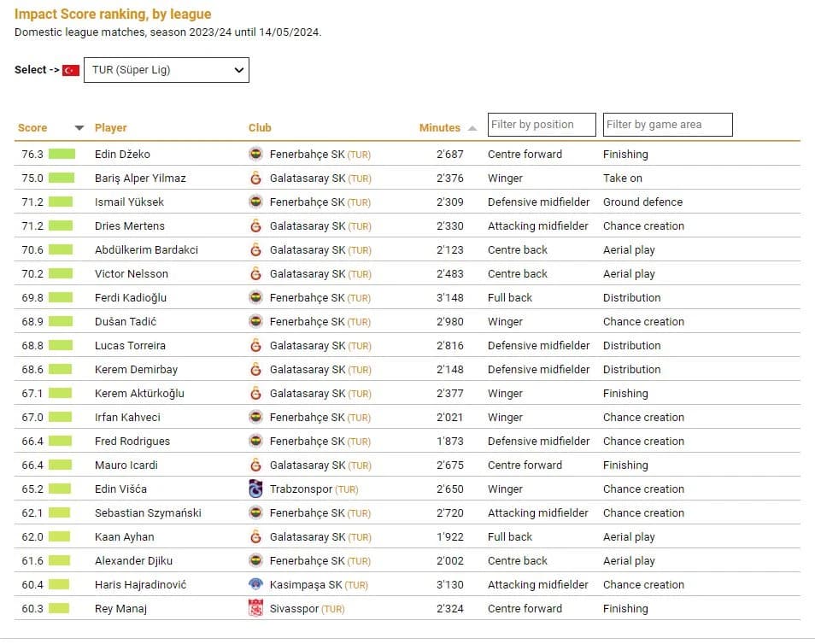Click Galatasaray crest in Bariş Alper Yilmaz row

click(255, 179)
